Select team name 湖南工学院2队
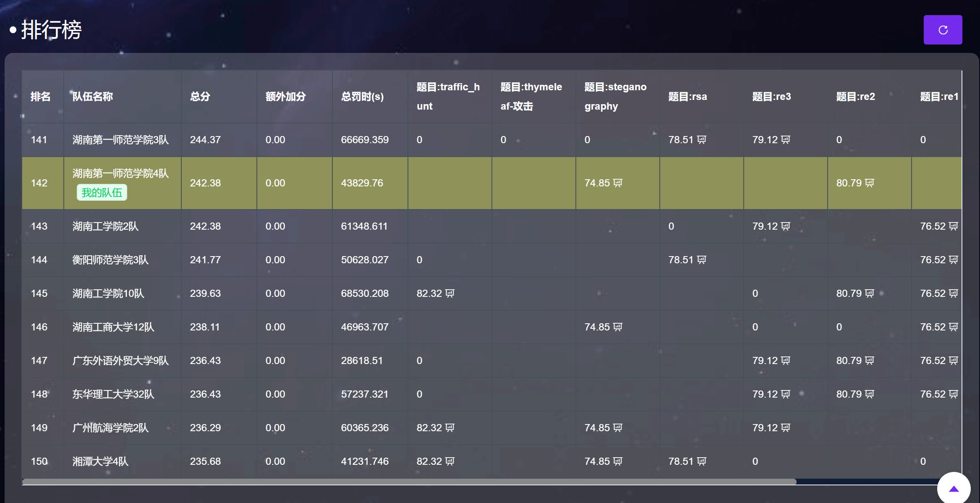This screenshot has height=503, width=980. [105, 226]
